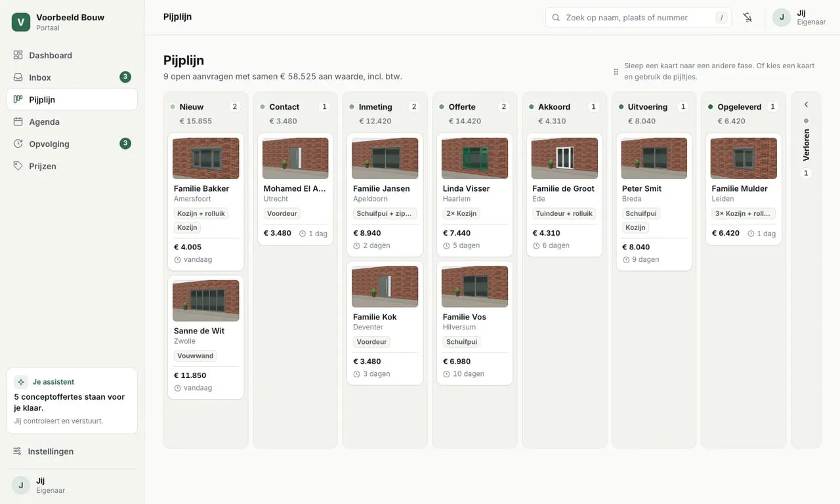Click the Sanne de Wit card thumbnail
Image resolution: width=840 pixels, height=504 pixels.
pyautogui.click(x=206, y=301)
